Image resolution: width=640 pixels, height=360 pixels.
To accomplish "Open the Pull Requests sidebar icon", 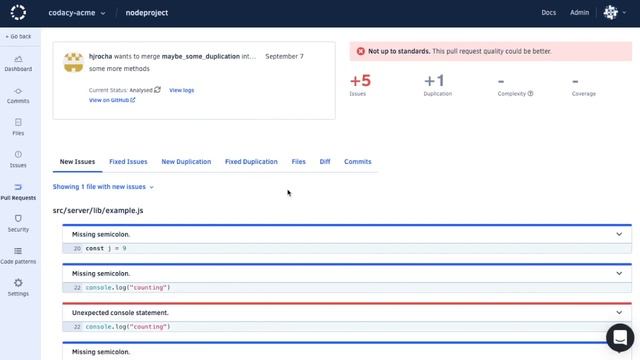I will tap(18, 187).
